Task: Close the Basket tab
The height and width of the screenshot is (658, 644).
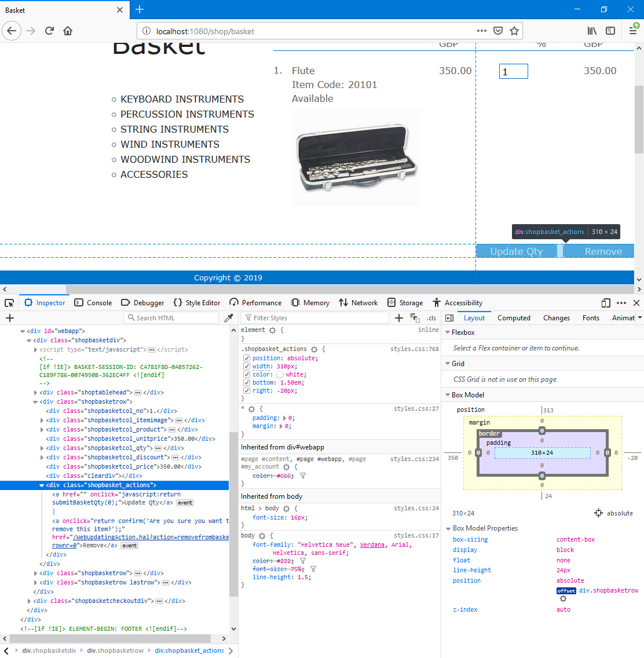Action: (x=120, y=10)
